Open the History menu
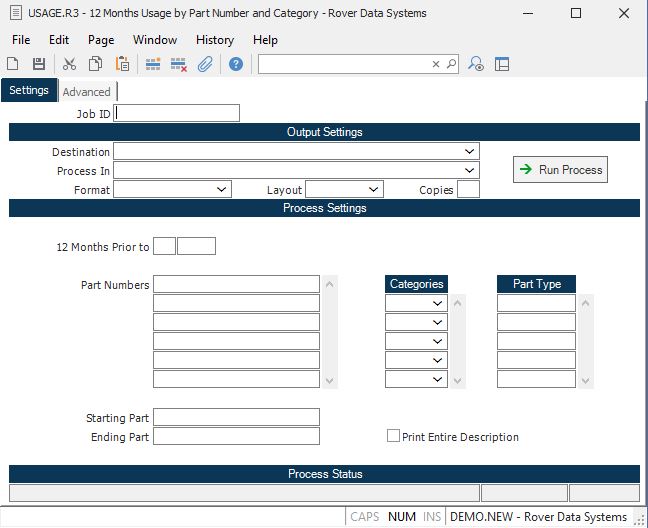The image size is (648, 528). tap(215, 40)
